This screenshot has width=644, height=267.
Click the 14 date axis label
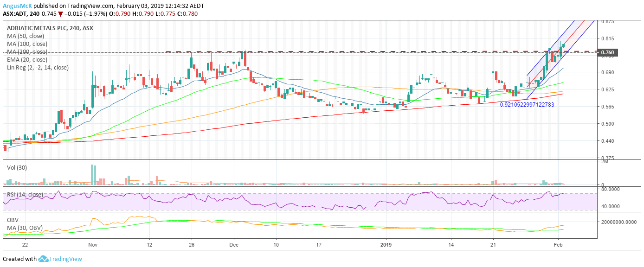[x=451, y=244]
